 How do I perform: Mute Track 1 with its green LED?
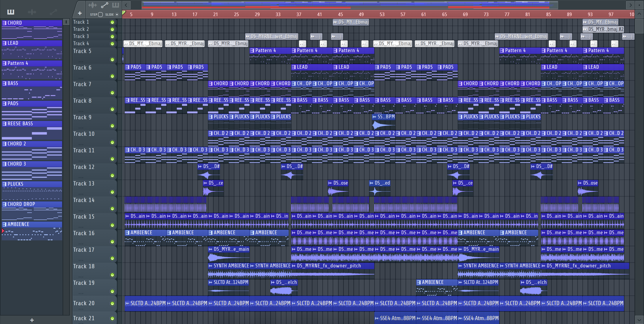coord(112,22)
